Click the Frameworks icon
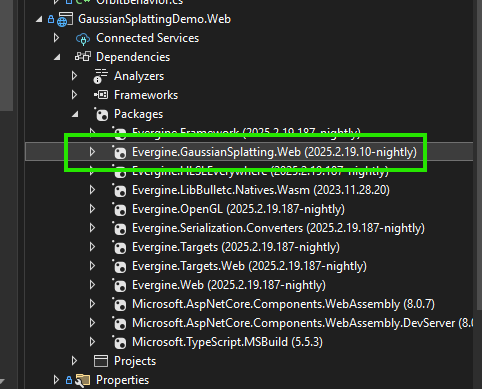The width and height of the screenshot is (482, 389). point(101,95)
